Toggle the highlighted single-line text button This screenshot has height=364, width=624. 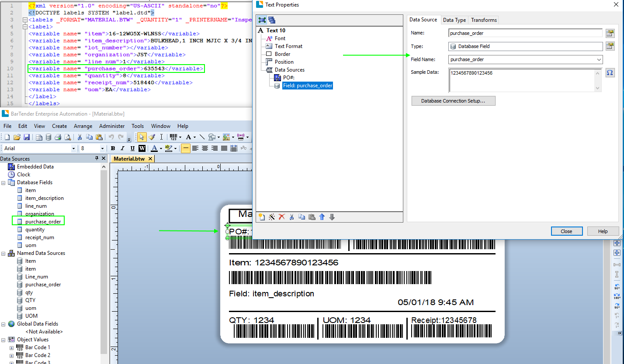coord(186,148)
